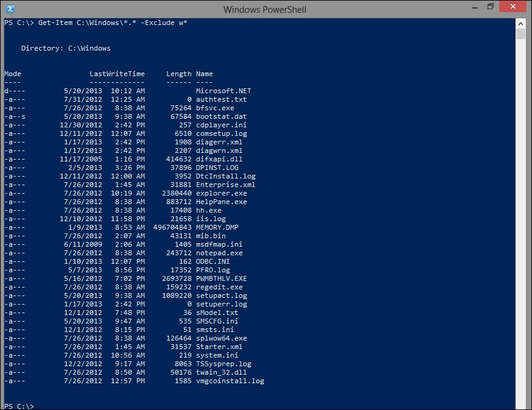Select the cdplayer.ini file name
Viewport: 532px width, 410px height.
[x=221, y=125]
